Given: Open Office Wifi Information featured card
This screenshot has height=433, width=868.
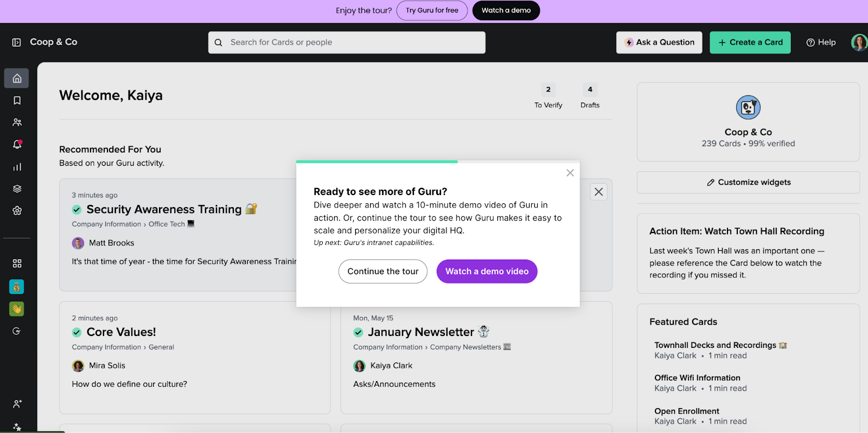Looking at the screenshot, I should pyautogui.click(x=697, y=378).
